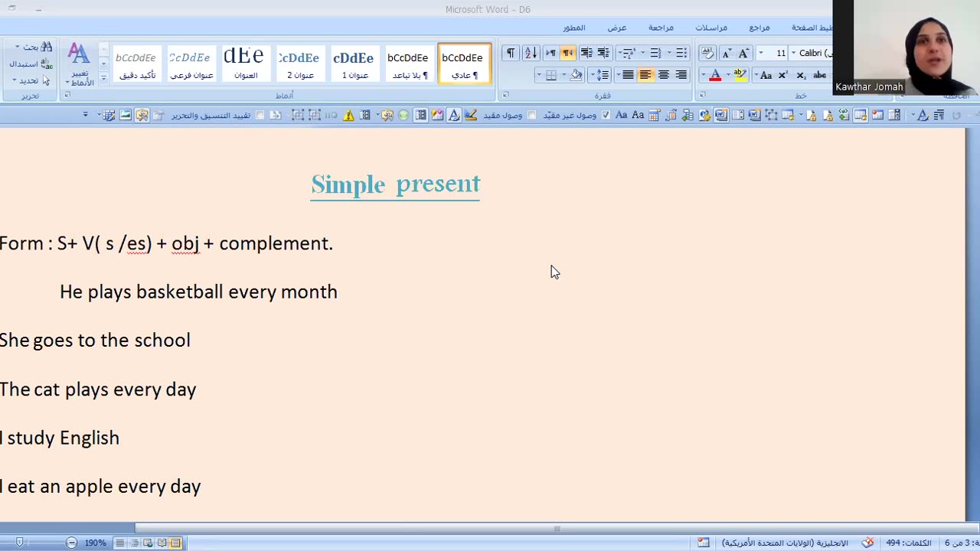980x551 pixels.
Task: Apply the عنوان فرعي (Subtitle) style
Action: (191, 64)
